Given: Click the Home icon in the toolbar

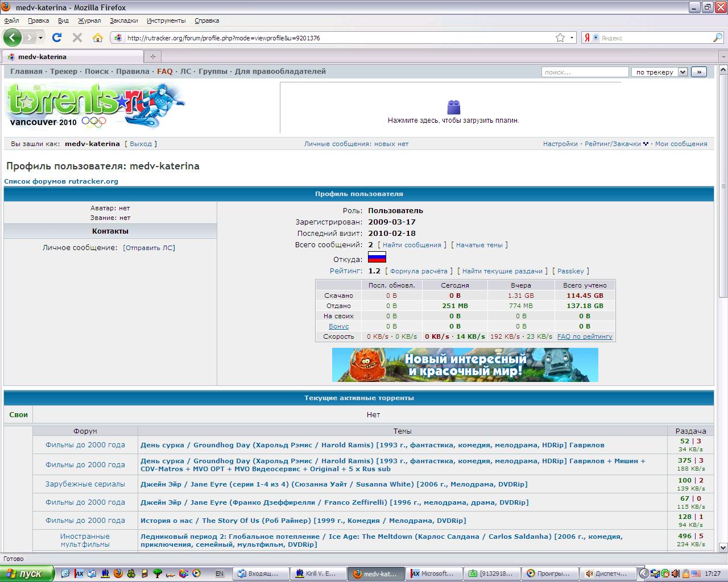Looking at the screenshot, I should [98, 38].
